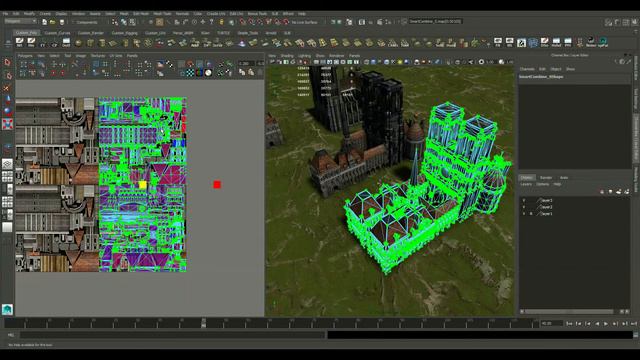Open viewport Shading menu
The width and height of the screenshot is (640, 360).
click(287, 56)
